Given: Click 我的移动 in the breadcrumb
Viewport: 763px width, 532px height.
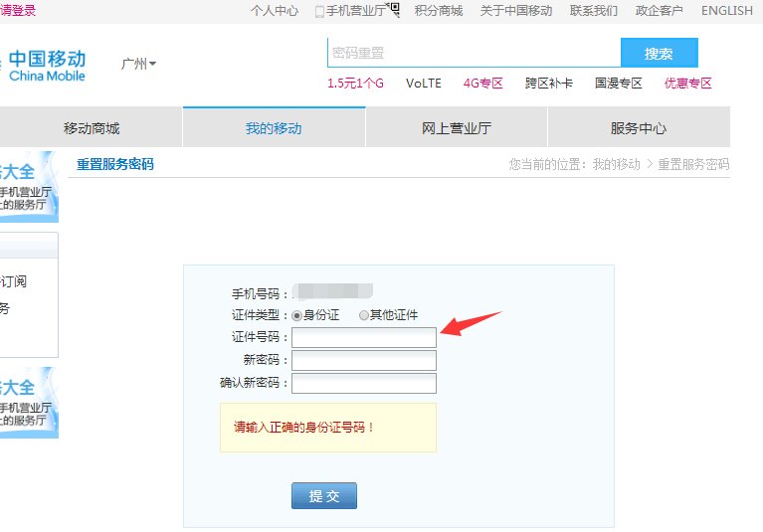Looking at the screenshot, I should [617, 164].
